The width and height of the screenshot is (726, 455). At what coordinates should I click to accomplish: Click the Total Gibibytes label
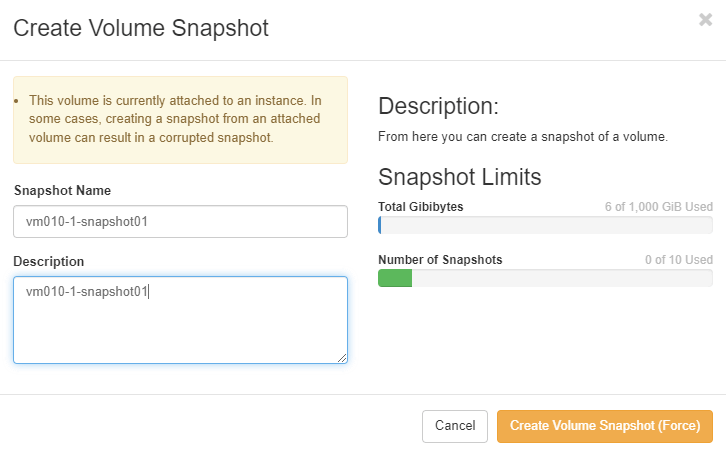[x=421, y=206]
